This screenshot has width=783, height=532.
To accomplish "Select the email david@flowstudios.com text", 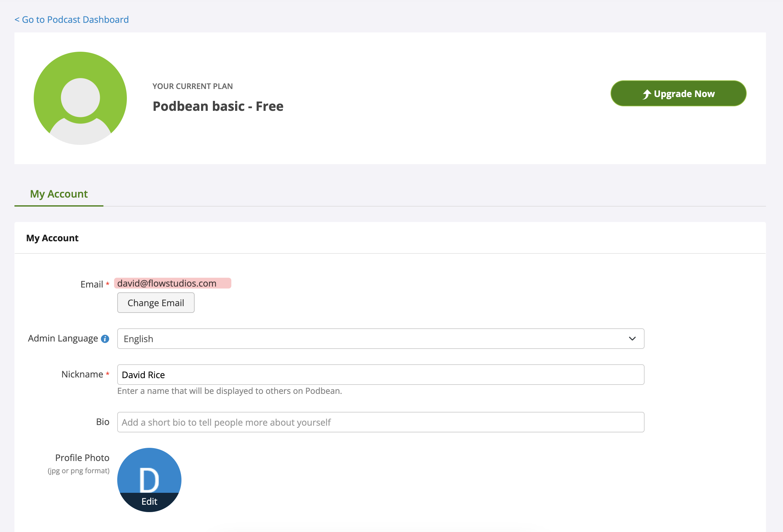I will 167,283.
